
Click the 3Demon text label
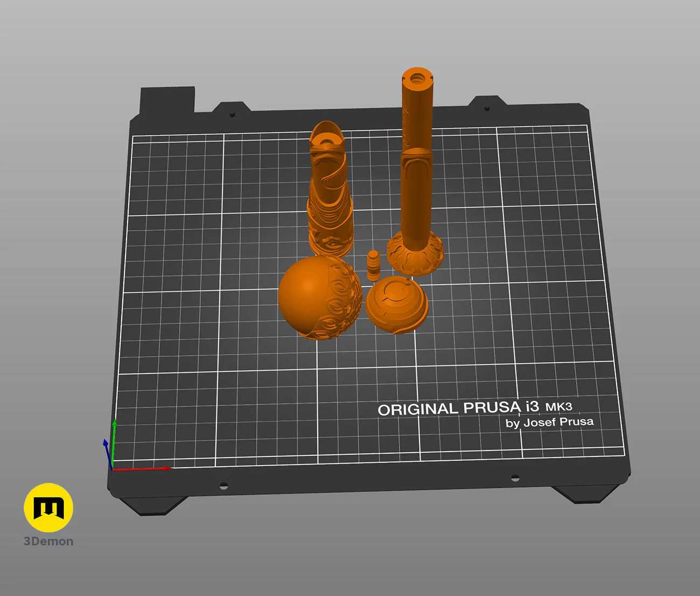48,541
